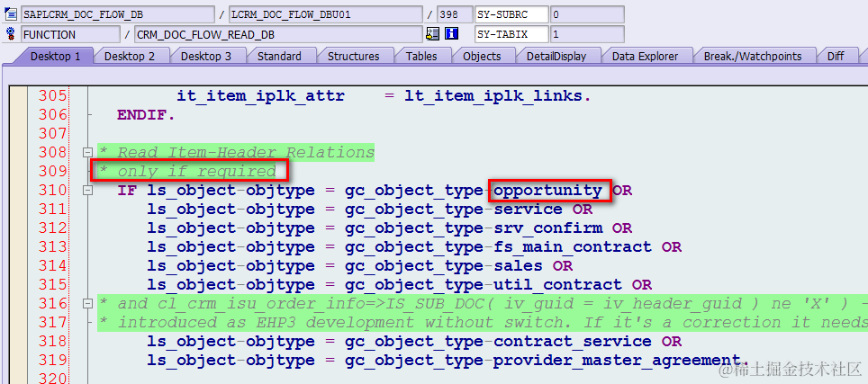Click the SY-SUBRC variable field
Viewport: 868px width, 384px height.
[x=511, y=14]
